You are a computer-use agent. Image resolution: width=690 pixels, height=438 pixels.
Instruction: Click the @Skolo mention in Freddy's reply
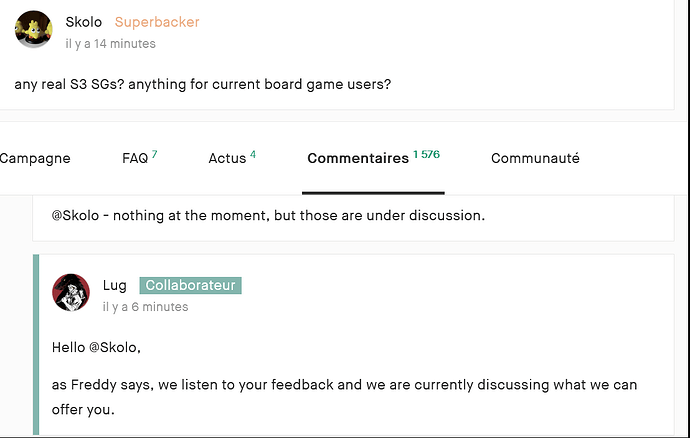pyautogui.click(x=75, y=216)
